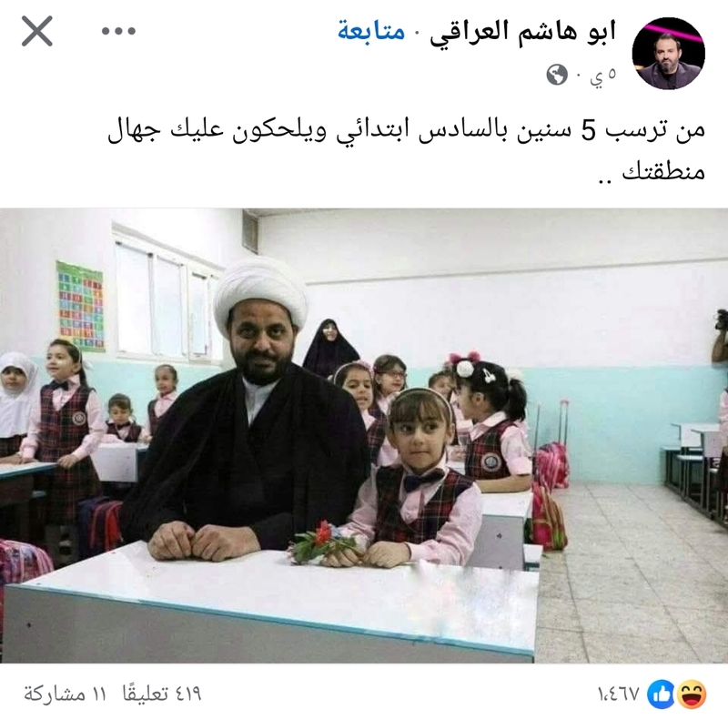This screenshot has width=728, height=720.
Task: Open the post timestamp ٥ ي
Action: [x=603, y=76]
